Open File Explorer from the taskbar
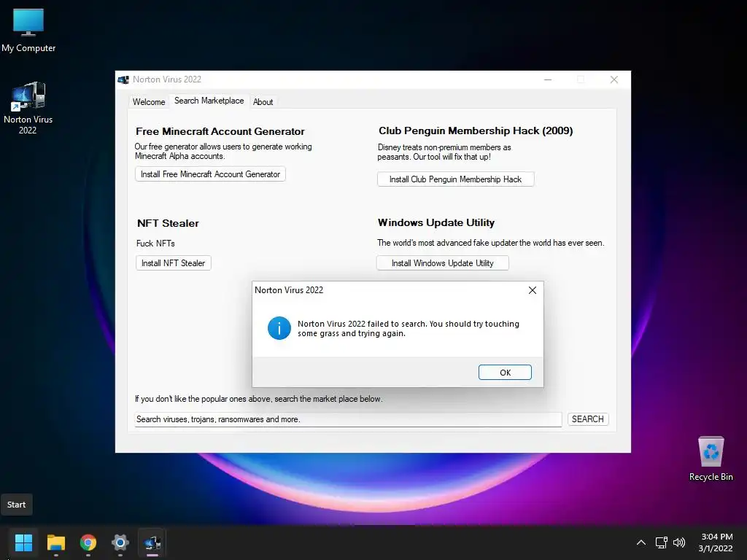This screenshot has height=560, width=747. [x=55, y=542]
